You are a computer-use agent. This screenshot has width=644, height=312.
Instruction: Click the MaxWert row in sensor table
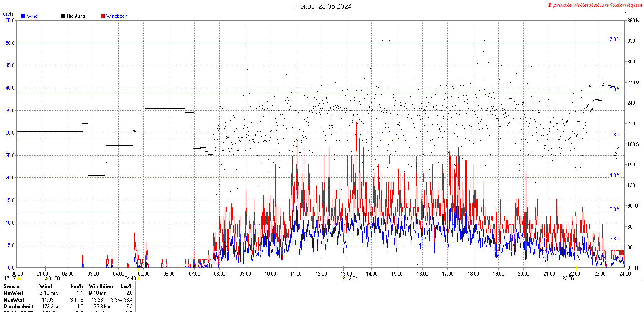[x=68, y=300]
